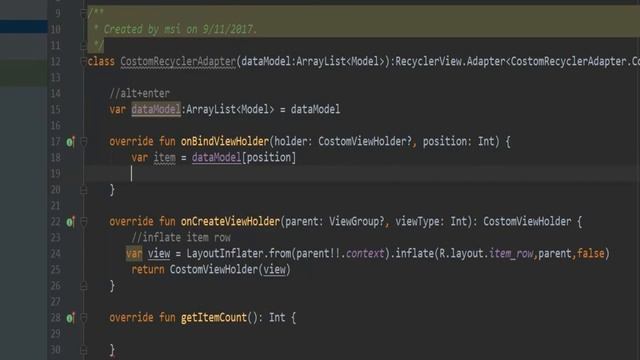The width and height of the screenshot is (640, 360).
Task: Fold the getItemCount function at line 28
Action: click(84, 318)
